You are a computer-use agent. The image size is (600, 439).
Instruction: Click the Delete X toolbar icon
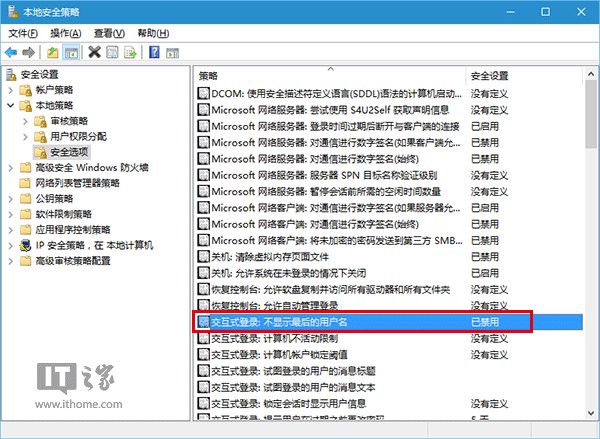pyautogui.click(x=94, y=52)
